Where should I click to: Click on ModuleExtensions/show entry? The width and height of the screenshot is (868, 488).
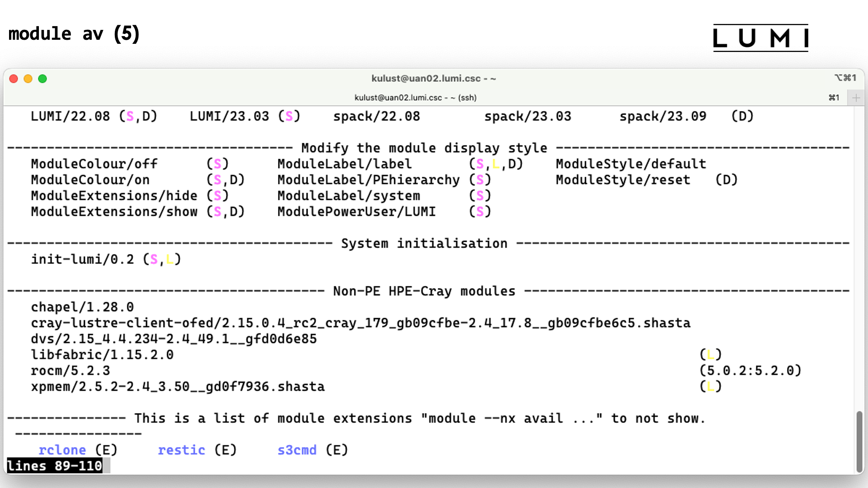(114, 211)
